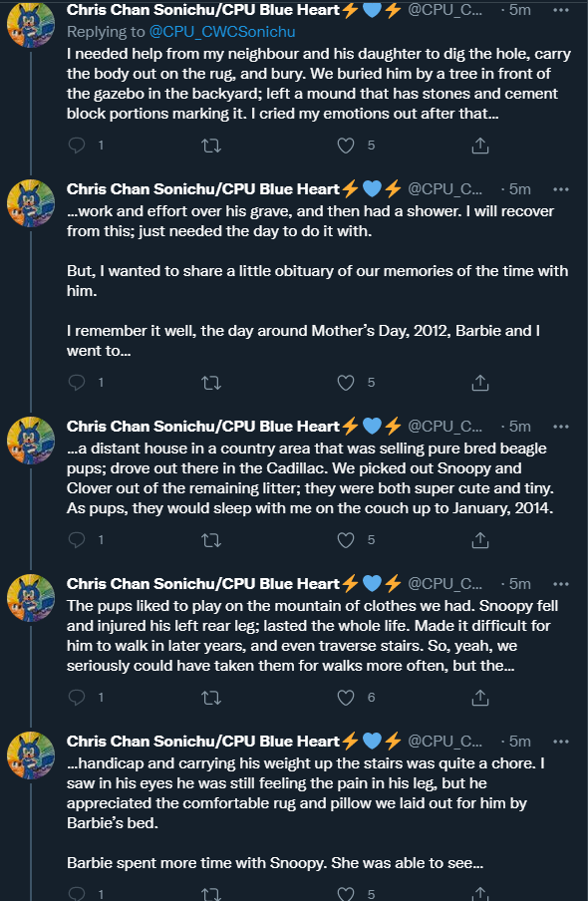Reply to the tweet about burying by the gazebo
The width and height of the screenshot is (588, 901).
coord(77,146)
